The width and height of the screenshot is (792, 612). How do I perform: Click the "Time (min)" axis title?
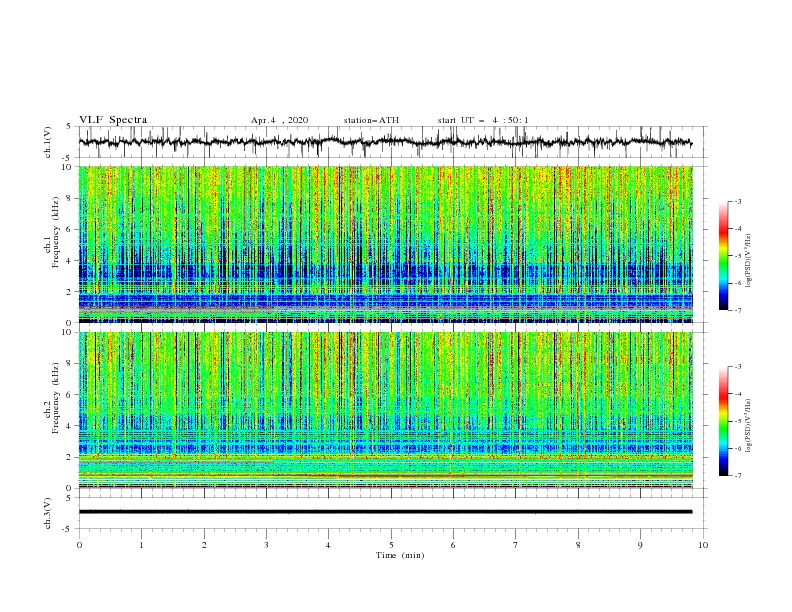400,555
